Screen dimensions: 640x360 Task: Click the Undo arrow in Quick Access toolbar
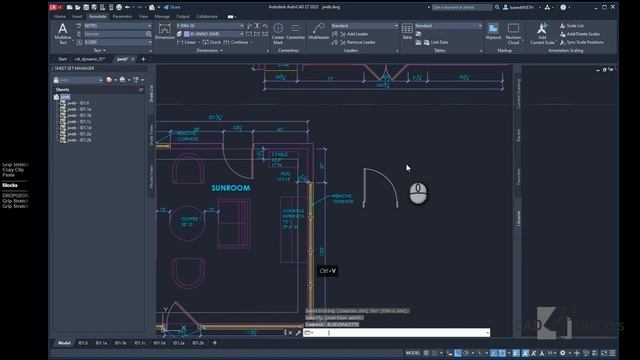pos(127,7)
